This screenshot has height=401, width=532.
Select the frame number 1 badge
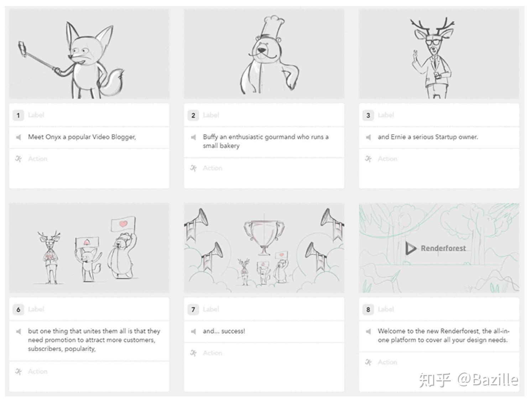tap(18, 115)
